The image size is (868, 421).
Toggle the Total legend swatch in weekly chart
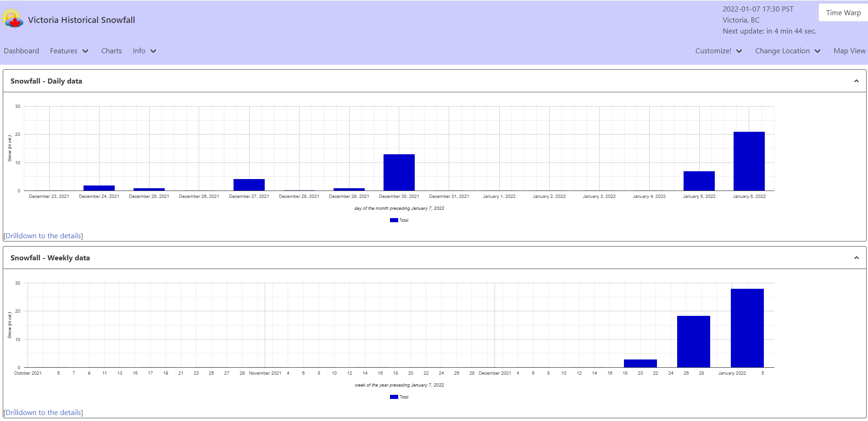pos(394,397)
